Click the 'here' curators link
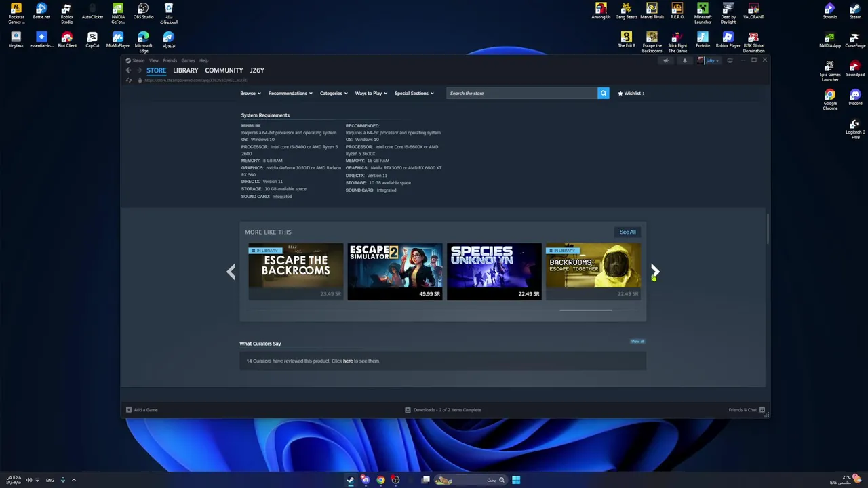This screenshot has height=488, width=868. tap(348, 361)
